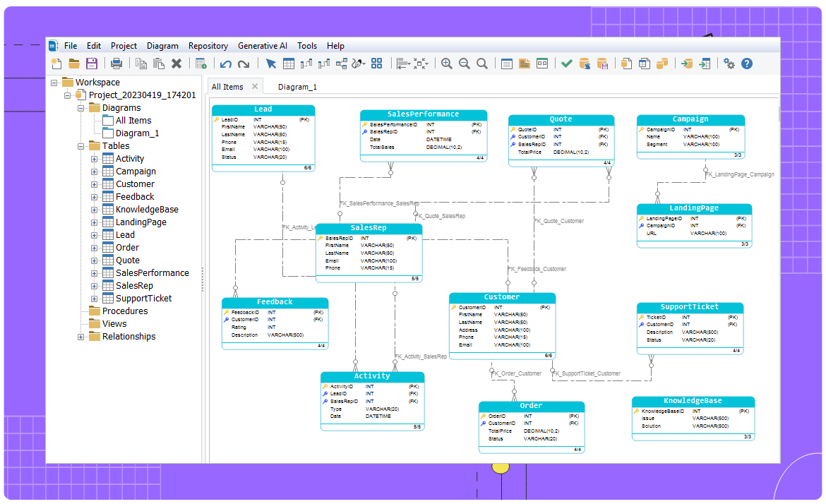Click the FK_SupportTicket_Customer relationship label
The image size is (826, 504).
[x=587, y=373]
